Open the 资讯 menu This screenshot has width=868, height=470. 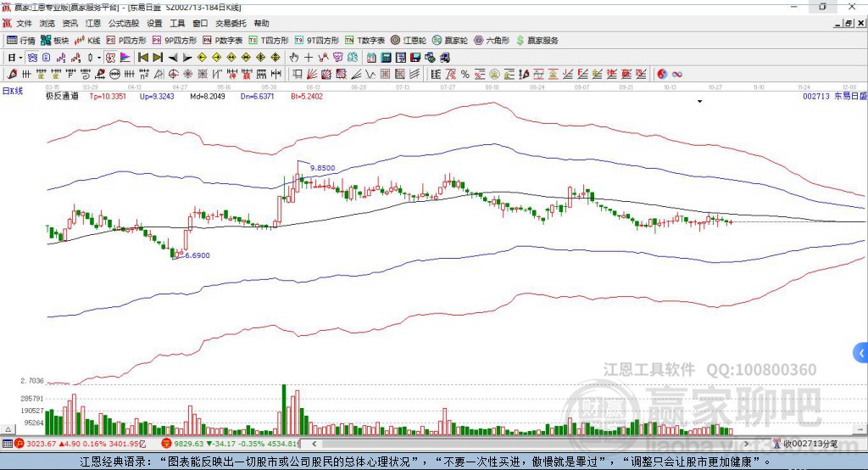(x=70, y=23)
